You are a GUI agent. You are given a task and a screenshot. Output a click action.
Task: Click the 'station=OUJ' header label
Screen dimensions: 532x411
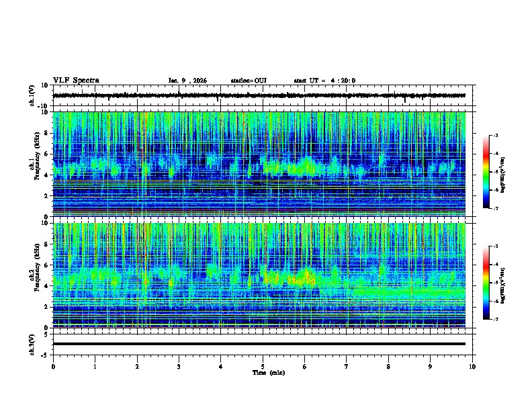click(249, 81)
